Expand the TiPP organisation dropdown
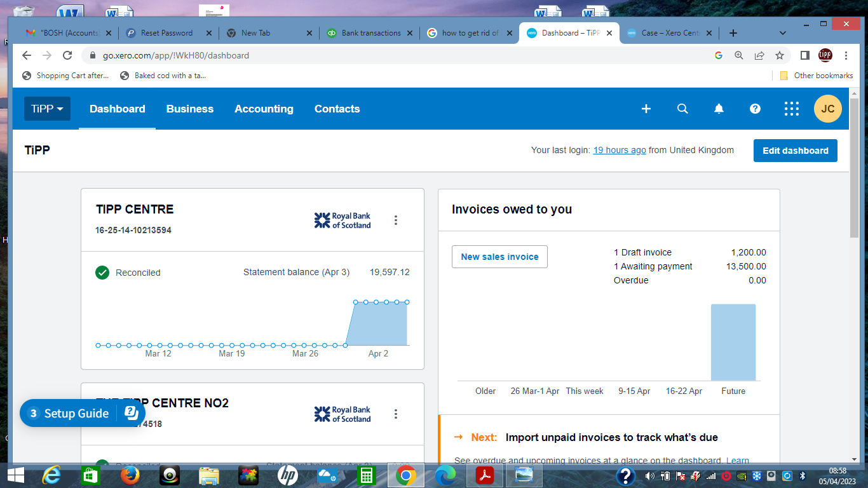The height and width of the screenshot is (488, 868). point(48,109)
